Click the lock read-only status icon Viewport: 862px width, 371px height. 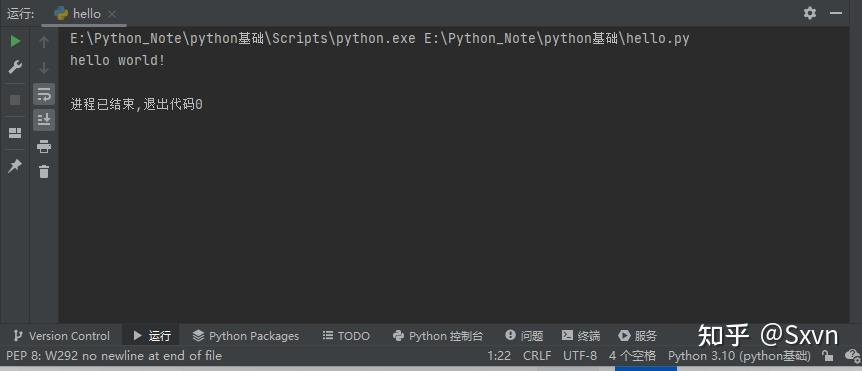click(x=827, y=356)
